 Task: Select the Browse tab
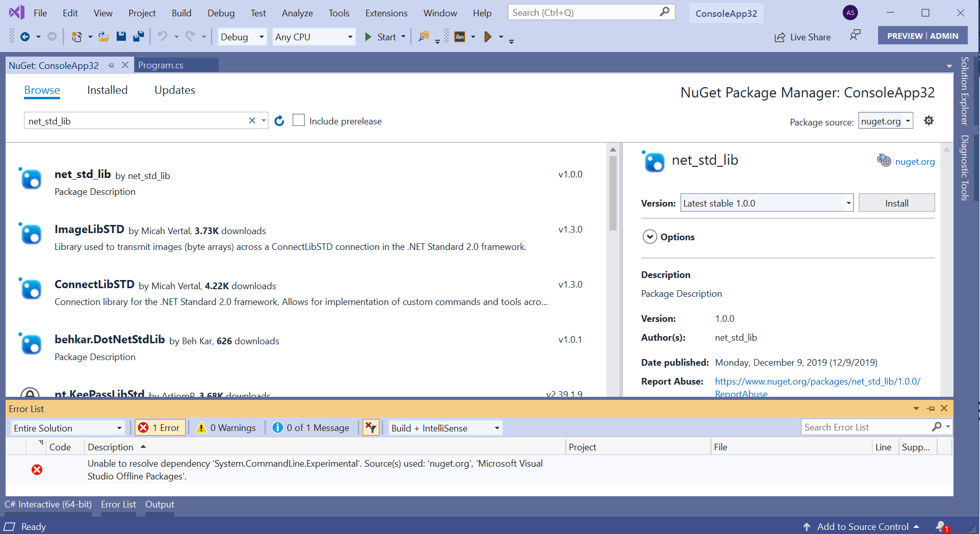42,90
